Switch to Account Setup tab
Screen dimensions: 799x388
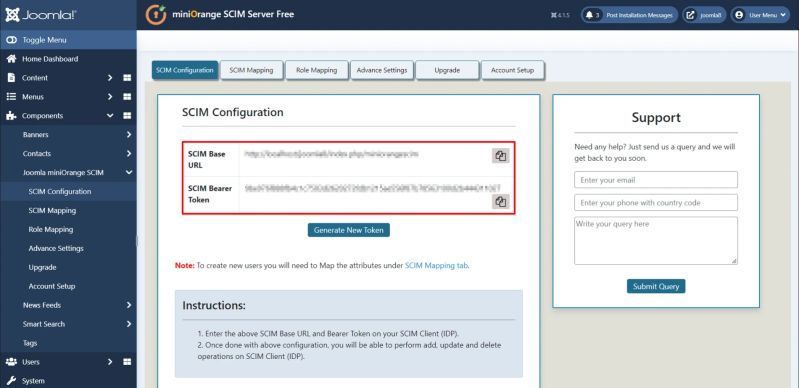click(513, 70)
